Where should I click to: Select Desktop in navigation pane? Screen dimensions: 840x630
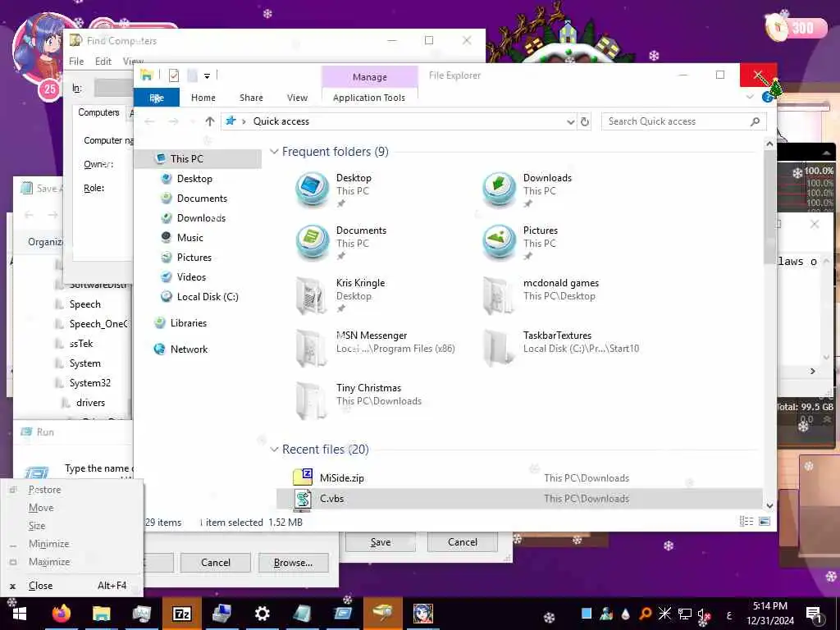coord(194,178)
